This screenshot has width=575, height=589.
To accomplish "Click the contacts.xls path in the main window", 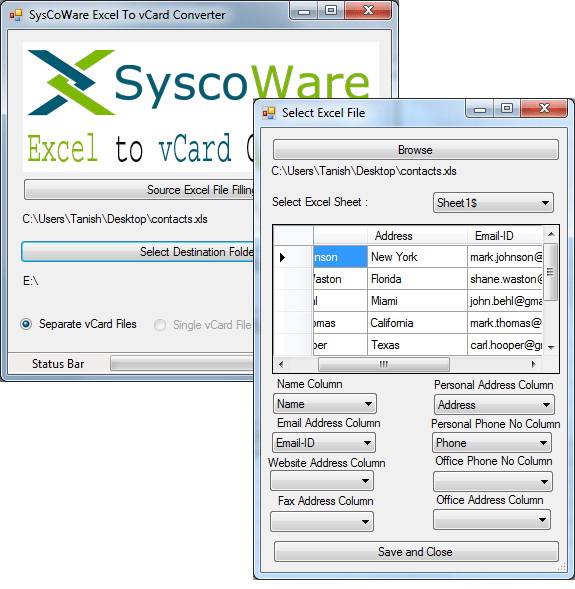I will point(115,219).
